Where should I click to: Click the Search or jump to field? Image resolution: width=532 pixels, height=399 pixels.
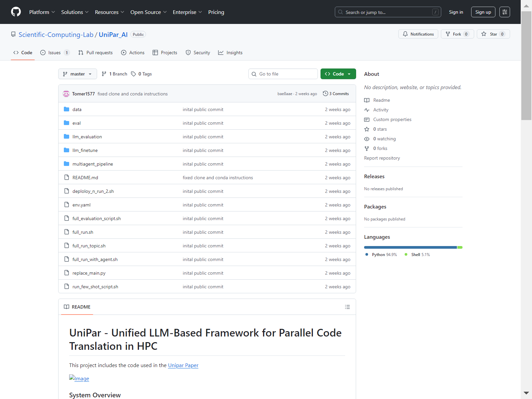point(388,12)
